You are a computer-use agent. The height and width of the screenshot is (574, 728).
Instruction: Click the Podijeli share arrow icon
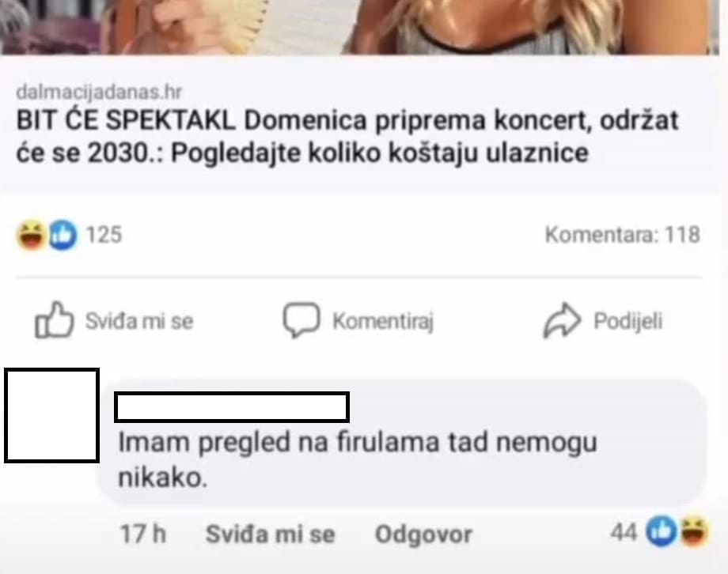point(562,320)
